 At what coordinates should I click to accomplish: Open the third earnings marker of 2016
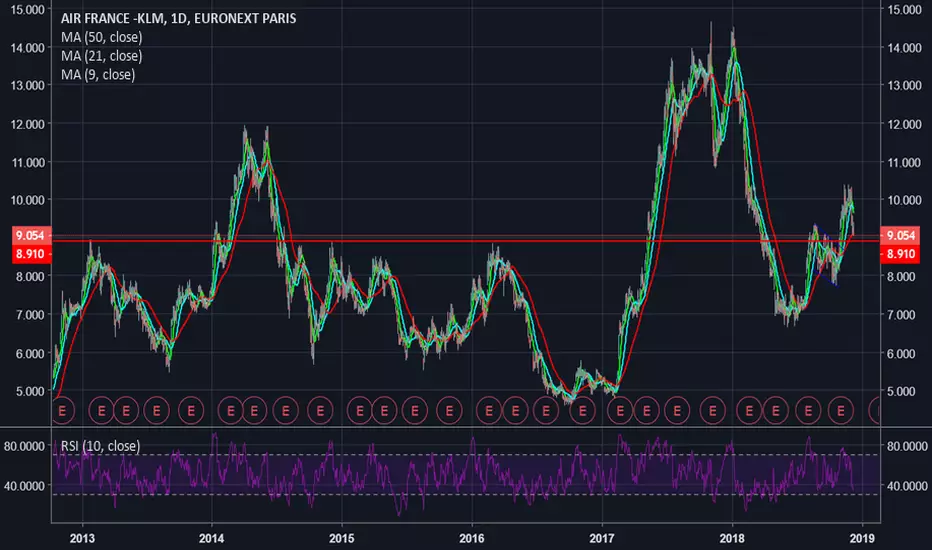click(x=546, y=410)
